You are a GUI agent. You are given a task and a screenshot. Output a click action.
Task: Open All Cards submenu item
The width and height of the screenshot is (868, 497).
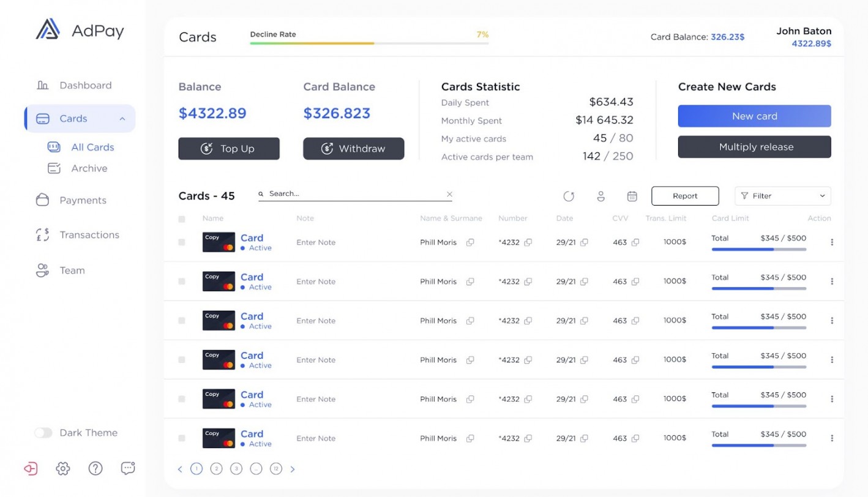(81, 147)
